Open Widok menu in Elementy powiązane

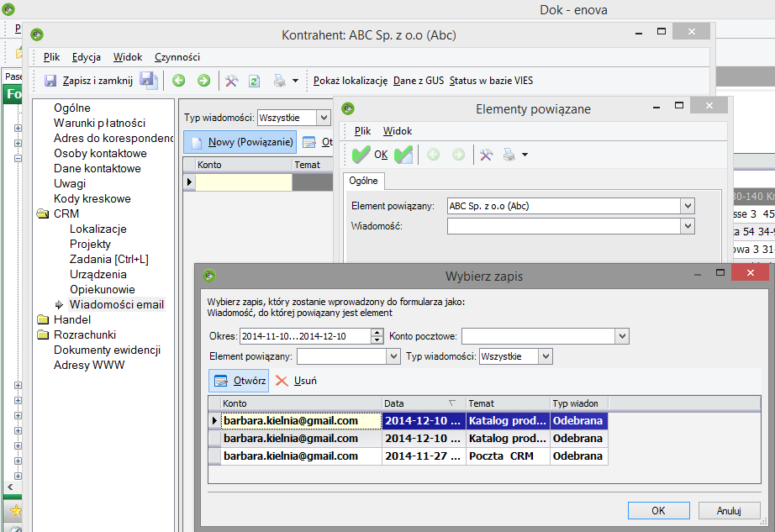[x=398, y=131]
